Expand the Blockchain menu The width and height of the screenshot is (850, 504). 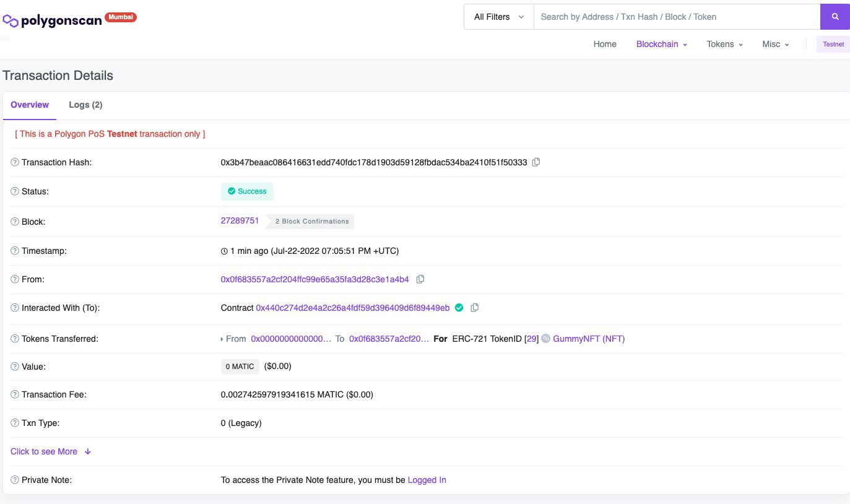[662, 44]
